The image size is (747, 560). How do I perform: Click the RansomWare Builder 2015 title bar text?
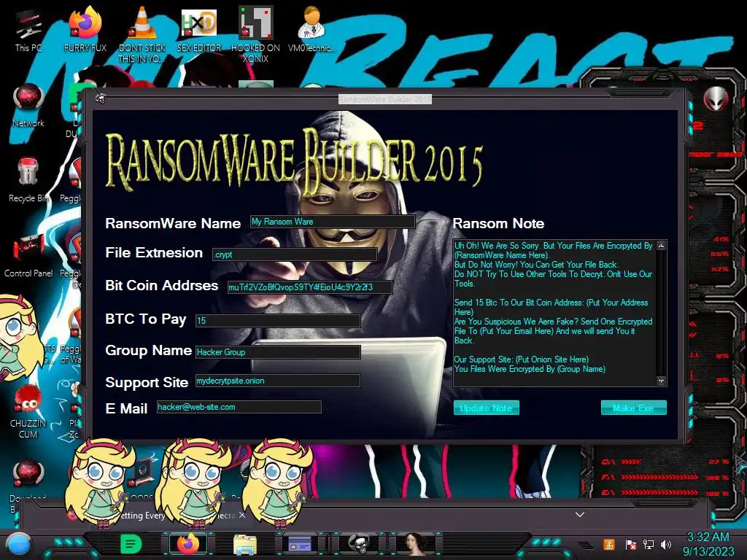tap(385, 99)
